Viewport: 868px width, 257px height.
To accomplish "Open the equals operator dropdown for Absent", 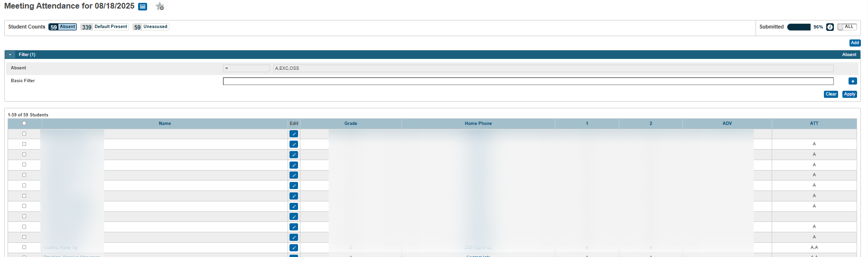I will pos(246,68).
